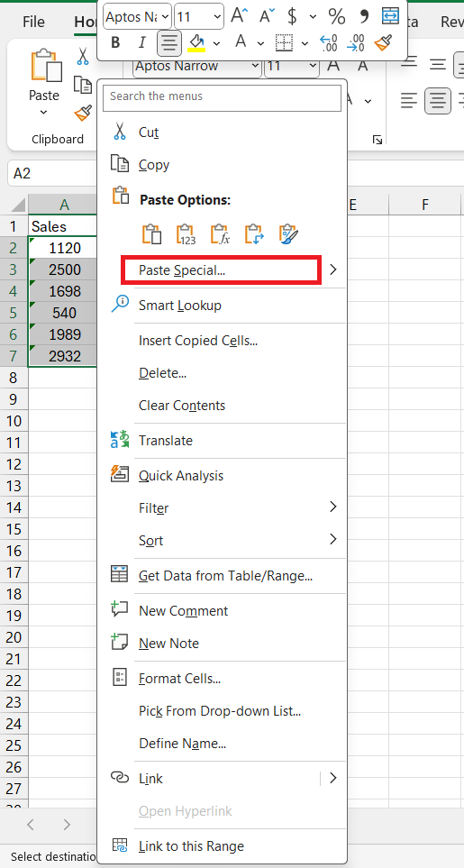
Task: Click the ribbon Format Painter icon
Action: coord(83,113)
